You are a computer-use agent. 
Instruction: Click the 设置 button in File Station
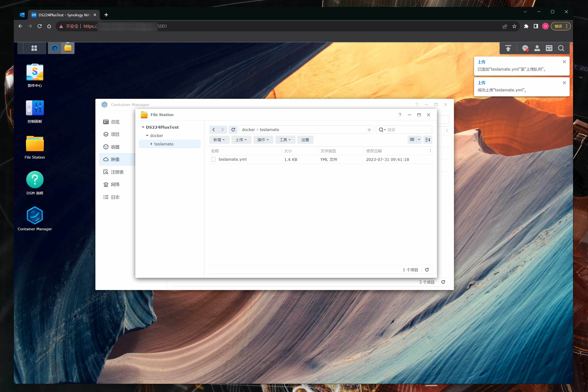pyautogui.click(x=305, y=140)
